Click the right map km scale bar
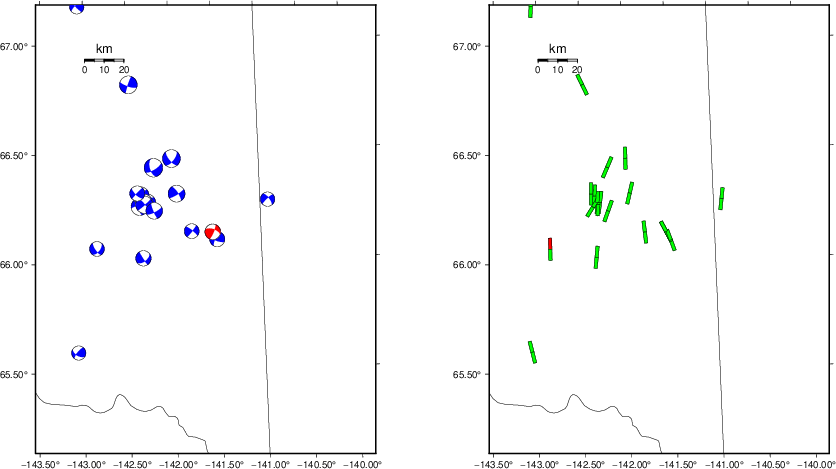 (x=557, y=61)
